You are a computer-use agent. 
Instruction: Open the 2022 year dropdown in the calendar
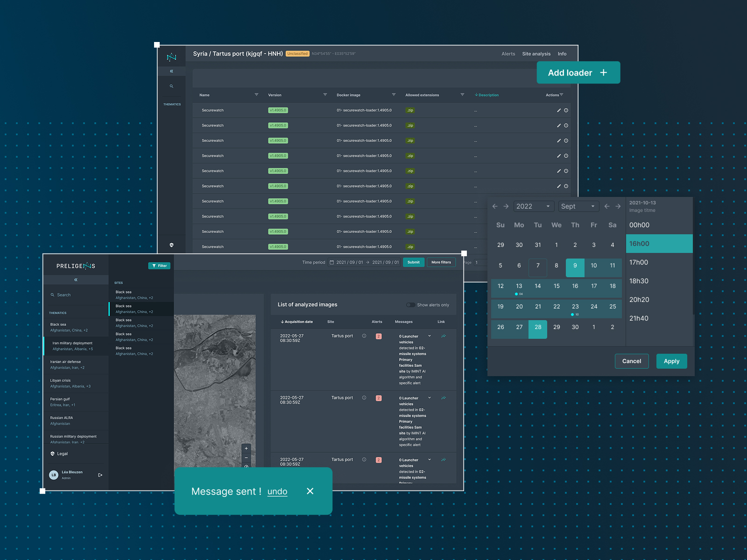click(x=533, y=206)
